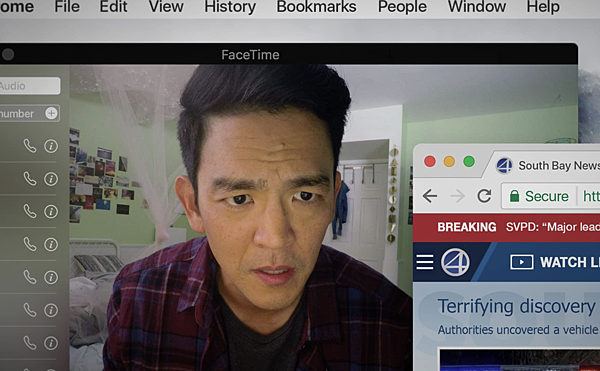Open the View menu
The image size is (600, 371).
(166, 7)
